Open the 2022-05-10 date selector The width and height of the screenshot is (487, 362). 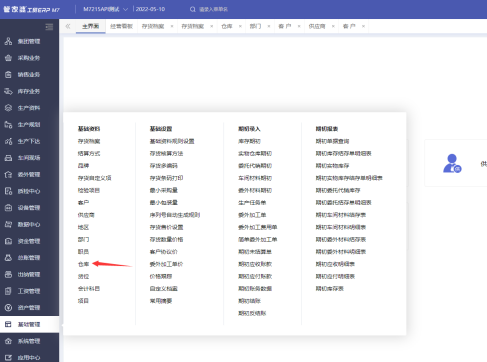pyautogui.click(x=150, y=9)
